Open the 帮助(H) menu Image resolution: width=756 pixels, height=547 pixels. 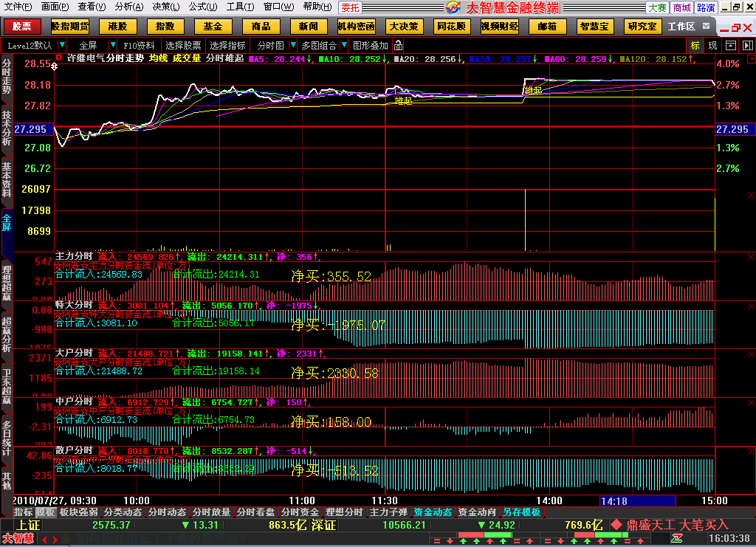pyautogui.click(x=317, y=7)
